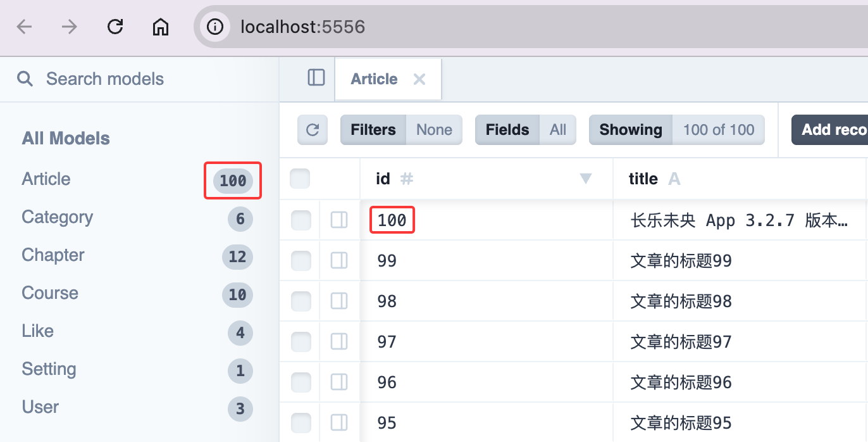This screenshot has height=442, width=868.
Task: Click the browser back arrow
Action: pos(24,27)
